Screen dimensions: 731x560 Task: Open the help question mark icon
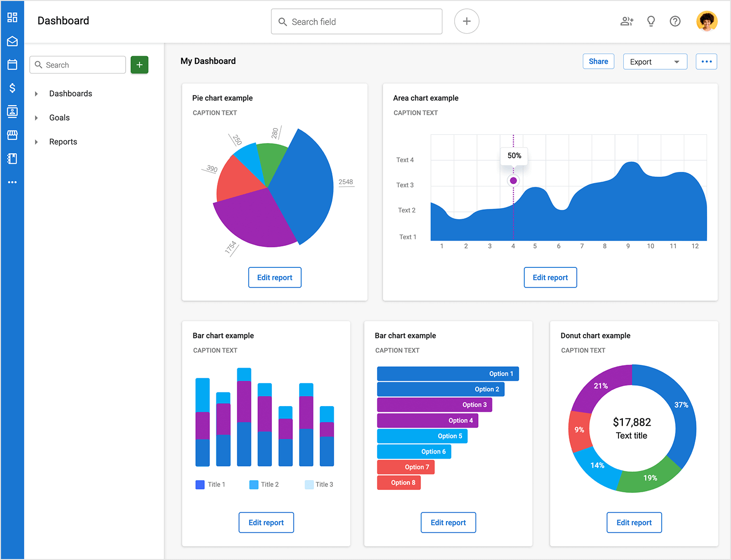[675, 21]
